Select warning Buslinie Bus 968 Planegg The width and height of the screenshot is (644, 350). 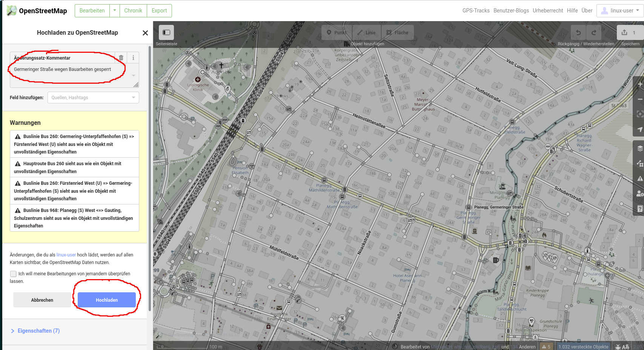click(x=74, y=218)
